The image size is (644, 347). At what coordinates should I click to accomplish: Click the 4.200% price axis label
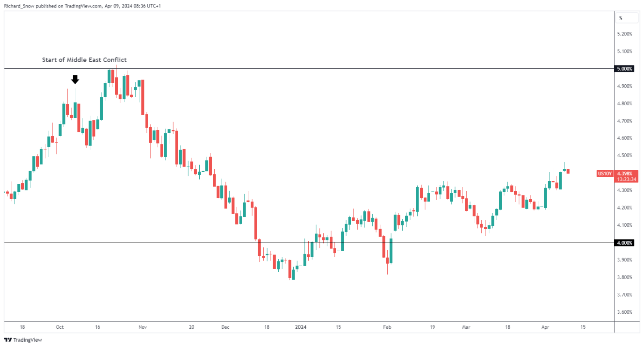[625, 208]
